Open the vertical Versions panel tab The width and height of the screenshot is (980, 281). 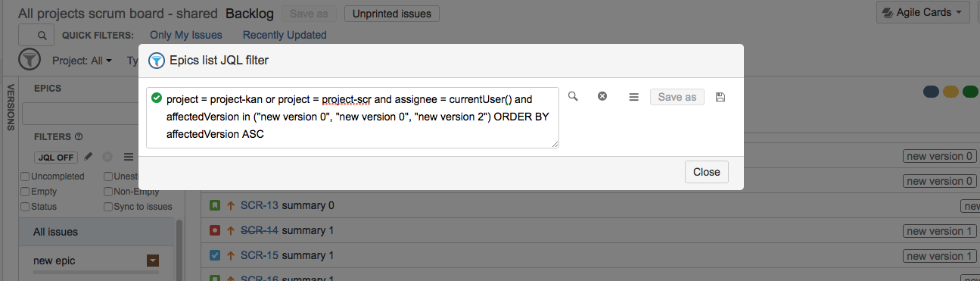click(x=10, y=107)
